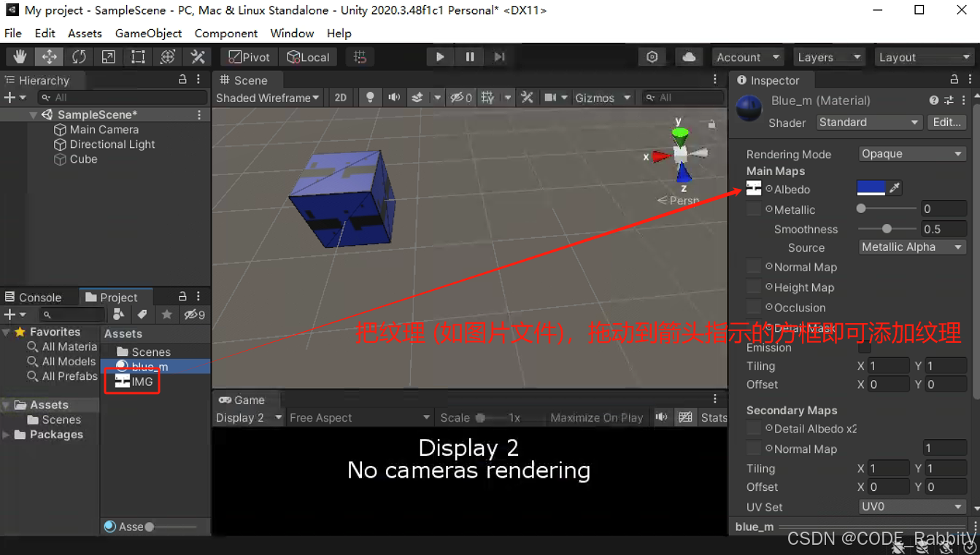Image resolution: width=980 pixels, height=555 pixels.
Task: Click the shader Edit button
Action: 946,123
